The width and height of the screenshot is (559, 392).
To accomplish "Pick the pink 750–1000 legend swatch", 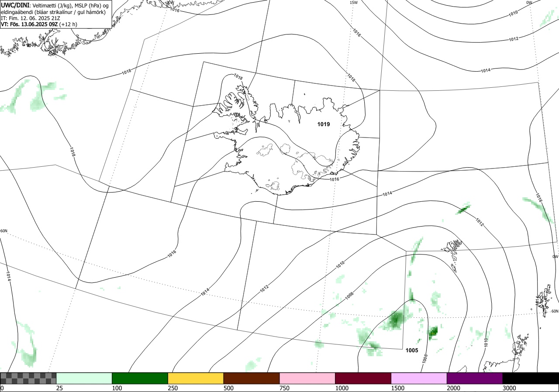I will [307, 378].
